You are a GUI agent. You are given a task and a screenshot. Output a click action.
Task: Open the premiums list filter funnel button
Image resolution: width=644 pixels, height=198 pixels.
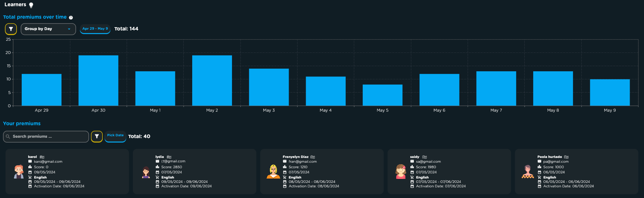pos(97,137)
